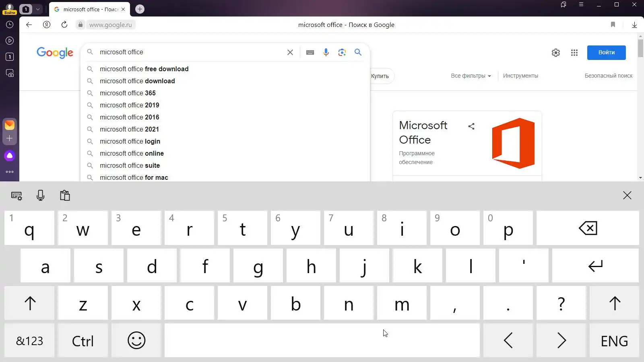644x362 pixels.
Task: Focus the Google search input field
Action: coord(191,52)
